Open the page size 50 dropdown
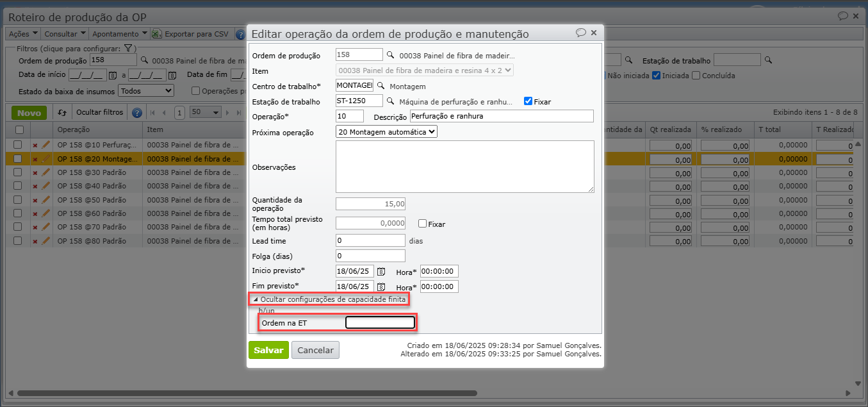 point(206,112)
